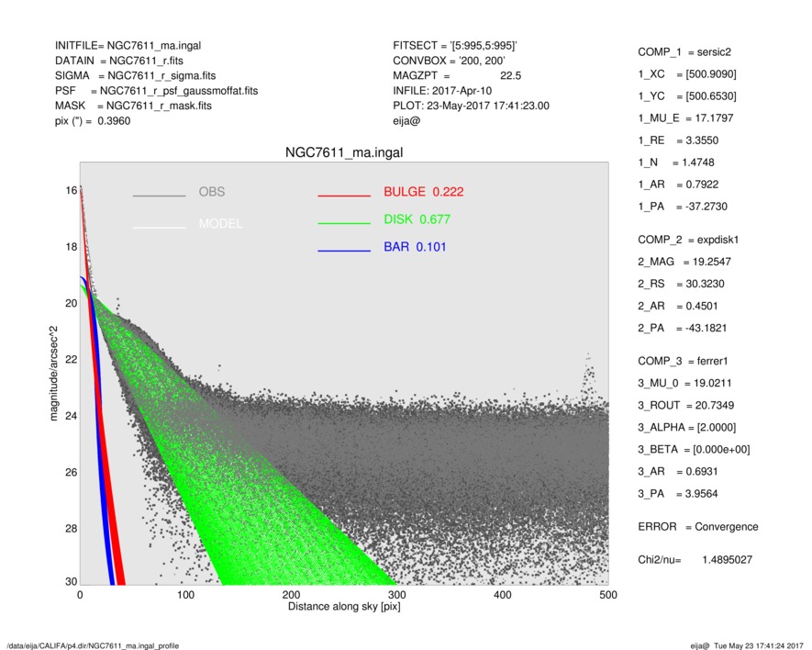Click the COMP_3 = ferrer1 text

tap(683, 361)
